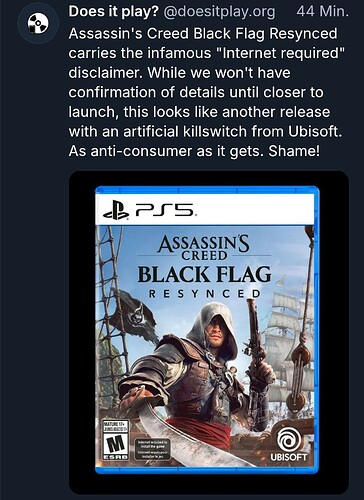Open the Does it play? profile avatar
Image resolution: width=364 pixels, height=500 pixels.
click(37, 24)
